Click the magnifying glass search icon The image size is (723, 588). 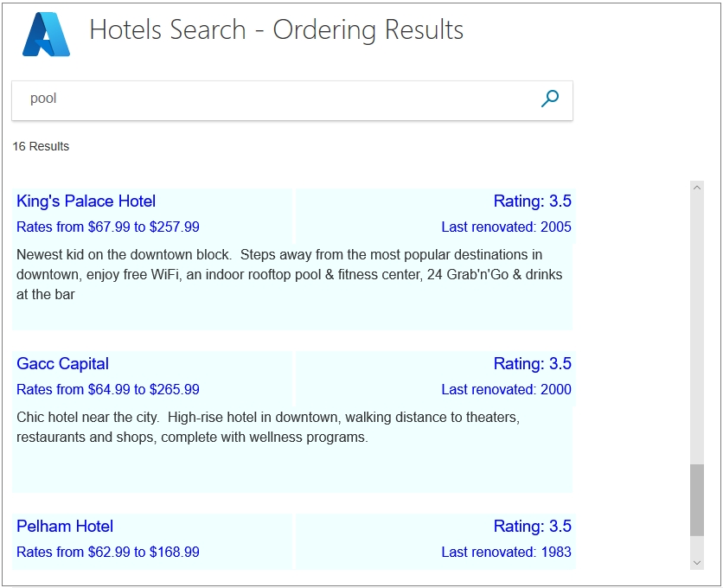pyautogui.click(x=549, y=99)
